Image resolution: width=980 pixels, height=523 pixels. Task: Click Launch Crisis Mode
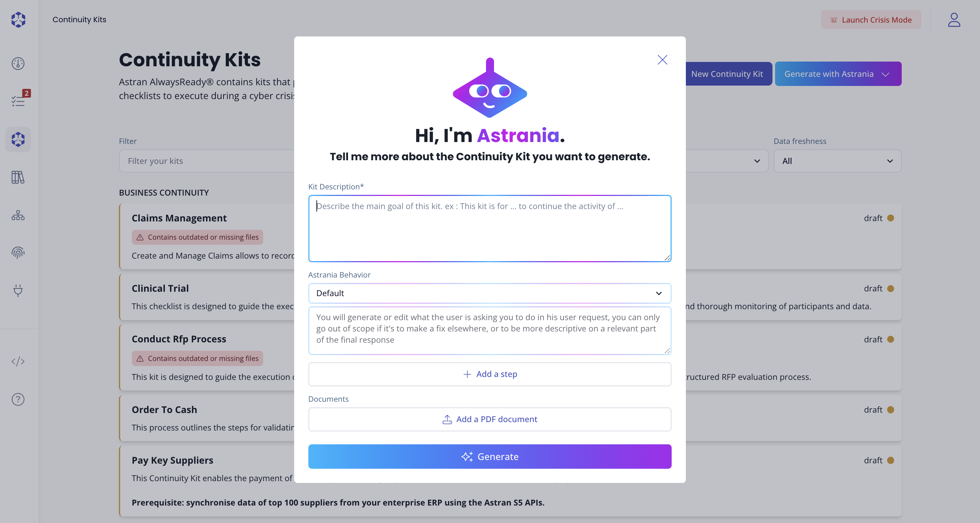pyautogui.click(x=871, y=20)
